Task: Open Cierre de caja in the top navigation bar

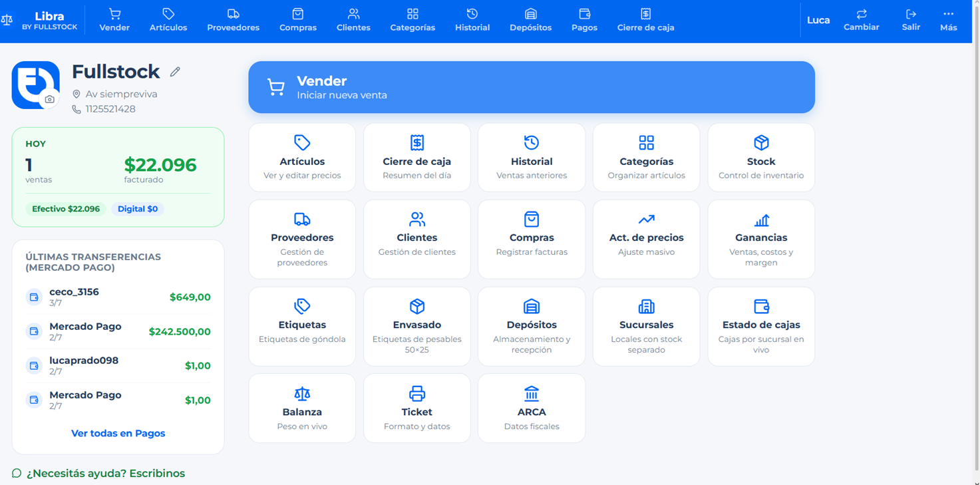Action: pyautogui.click(x=646, y=20)
